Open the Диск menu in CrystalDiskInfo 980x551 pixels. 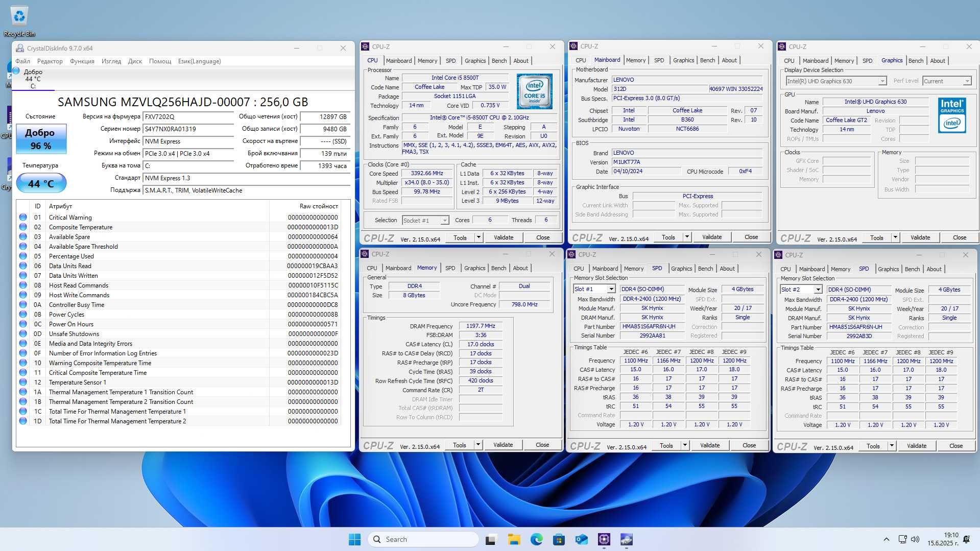tap(135, 61)
